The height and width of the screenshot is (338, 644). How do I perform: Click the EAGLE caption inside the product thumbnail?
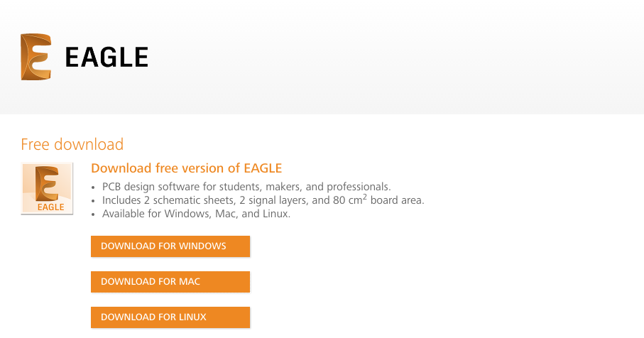point(51,207)
